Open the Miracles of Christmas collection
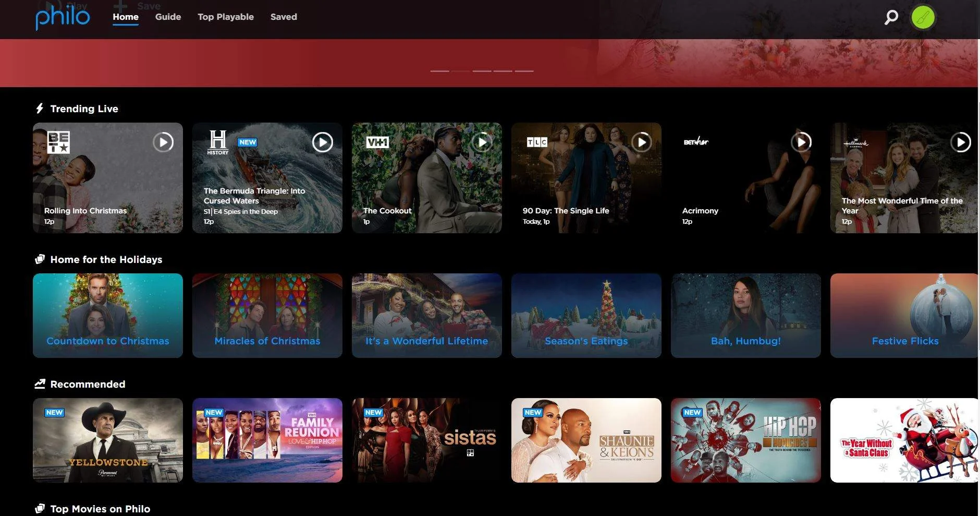This screenshot has width=980, height=516. pyautogui.click(x=267, y=316)
